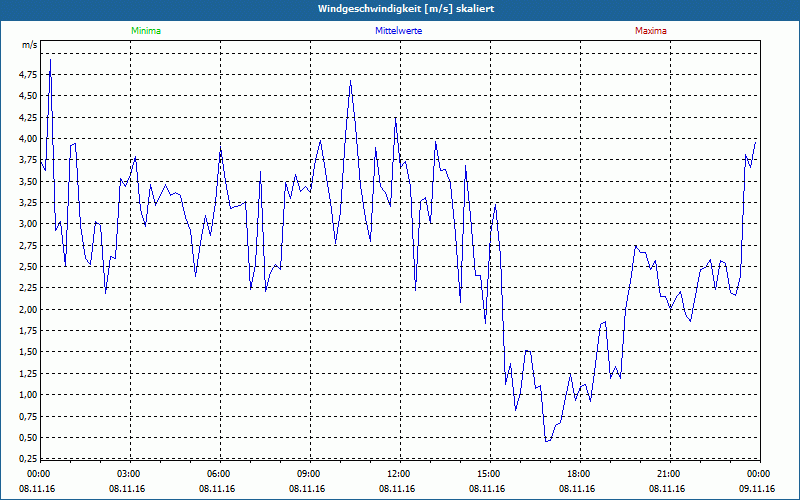Click the 1,25 y-axis value
Screen dimensions: 800x500
pos(28,373)
